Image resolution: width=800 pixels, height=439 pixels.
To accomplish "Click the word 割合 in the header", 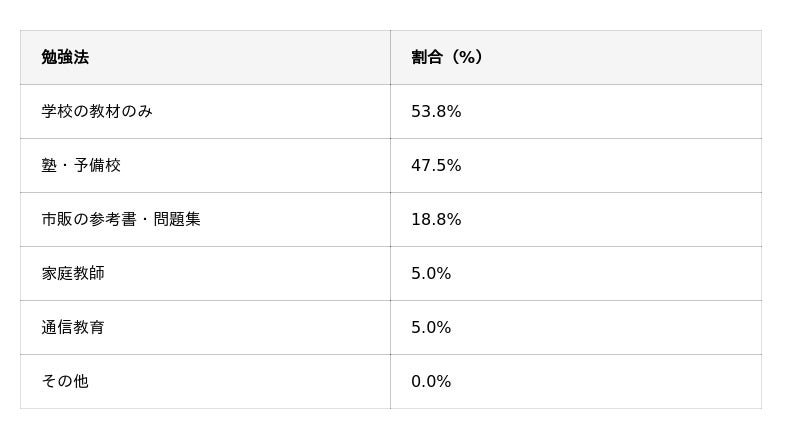I will point(427,58).
